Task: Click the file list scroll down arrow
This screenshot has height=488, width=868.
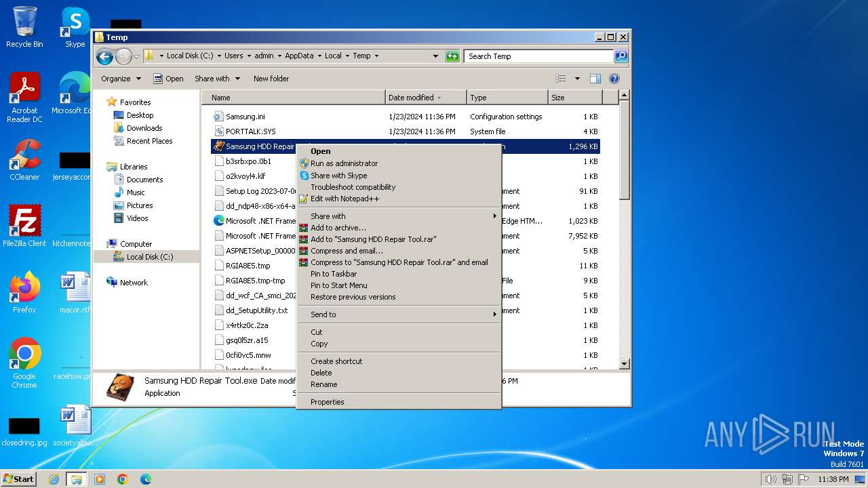Action: 625,365
